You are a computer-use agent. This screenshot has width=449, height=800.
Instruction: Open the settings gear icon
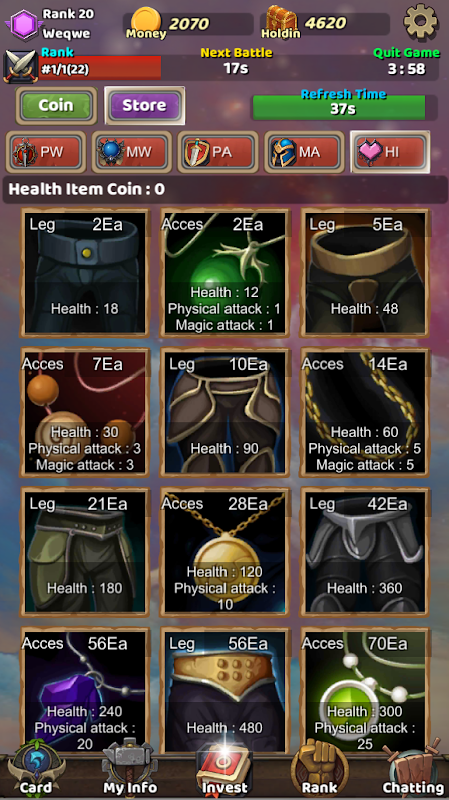pos(420,21)
